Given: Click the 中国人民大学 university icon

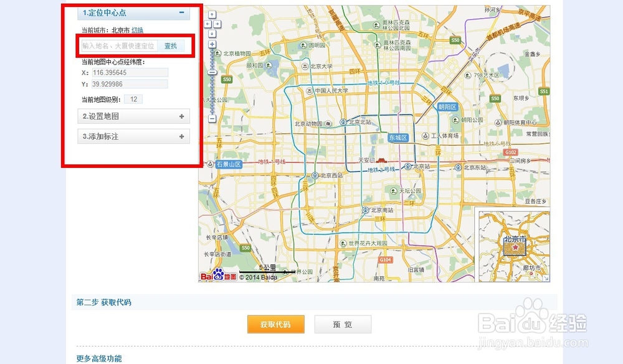Looking at the screenshot, I should [310, 91].
